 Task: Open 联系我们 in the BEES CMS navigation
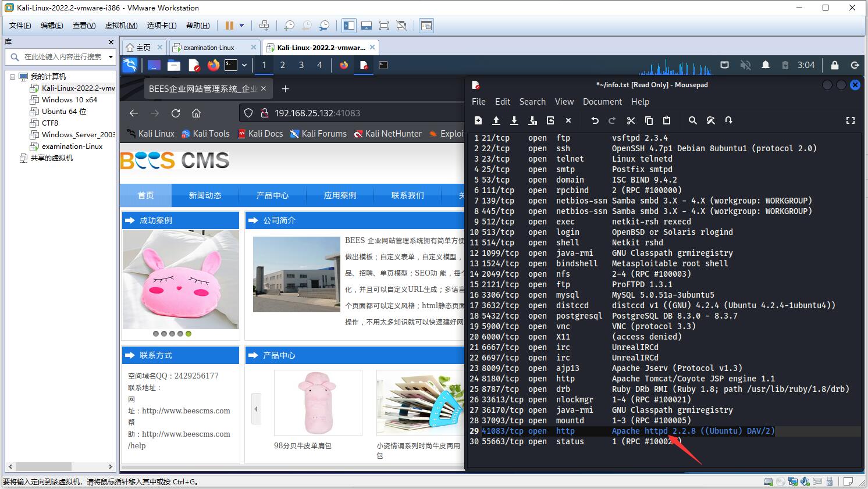[408, 195]
